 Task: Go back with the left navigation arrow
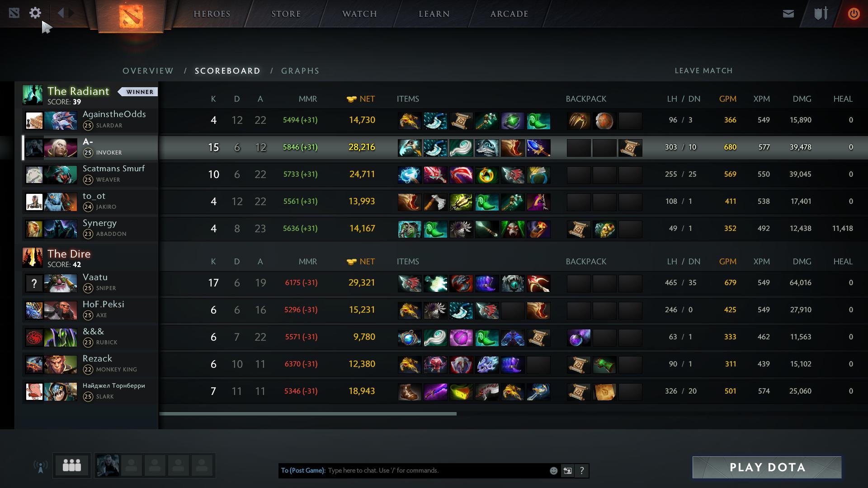[x=61, y=13]
